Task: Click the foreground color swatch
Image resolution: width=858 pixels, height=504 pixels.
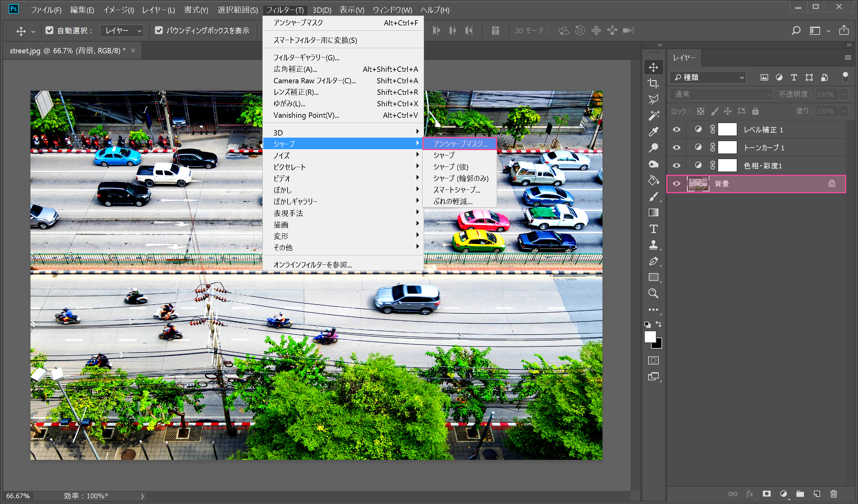Action: pyautogui.click(x=650, y=337)
